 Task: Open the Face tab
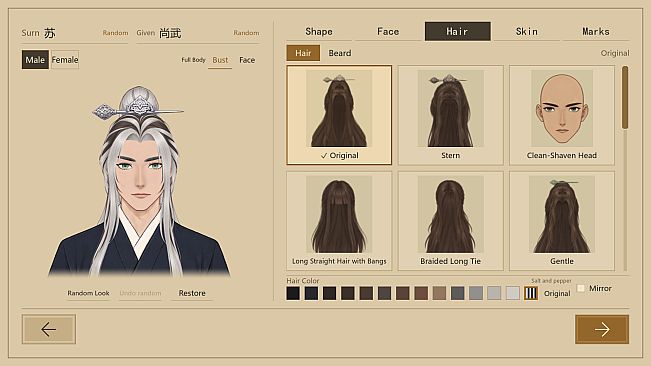[x=388, y=32]
